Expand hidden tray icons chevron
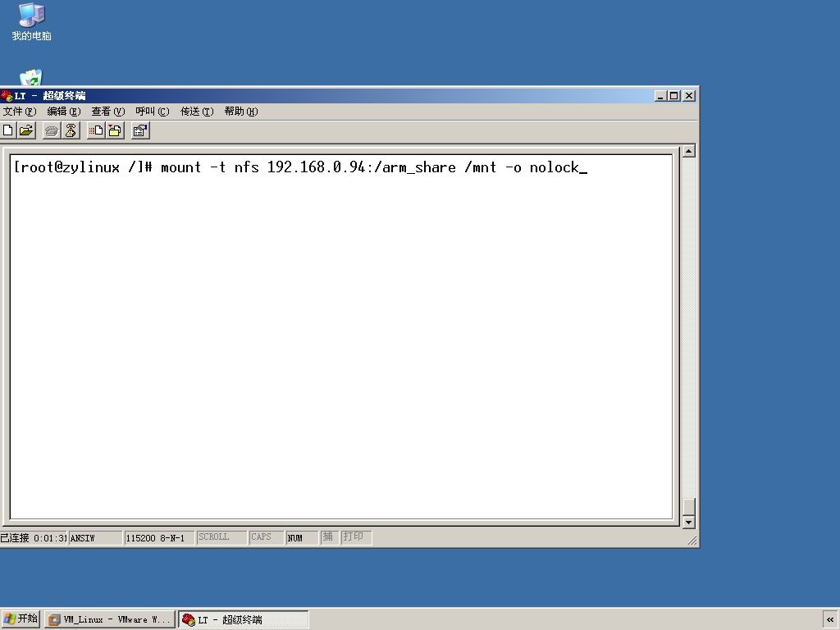This screenshot has width=840, height=630. (x=830, y=620)
